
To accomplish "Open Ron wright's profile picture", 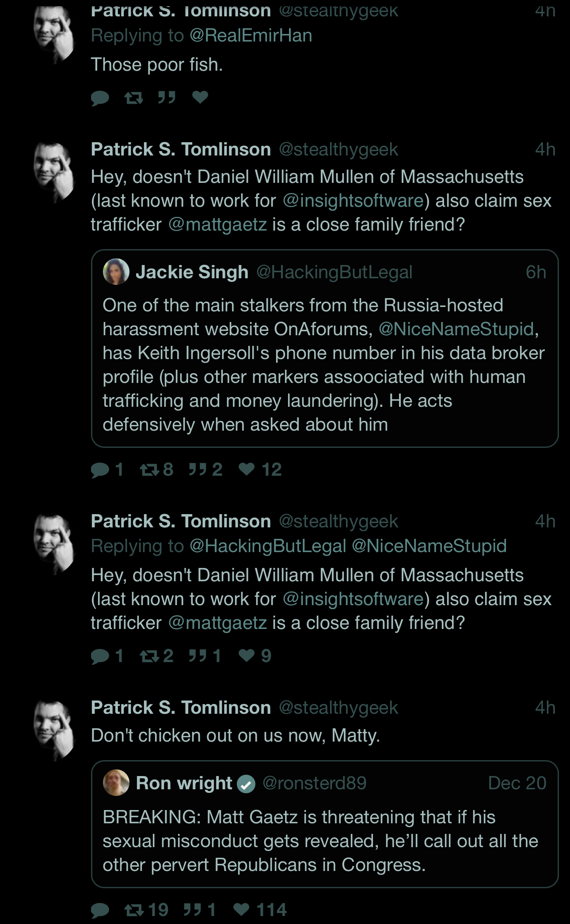I will (x=116, y=783).
